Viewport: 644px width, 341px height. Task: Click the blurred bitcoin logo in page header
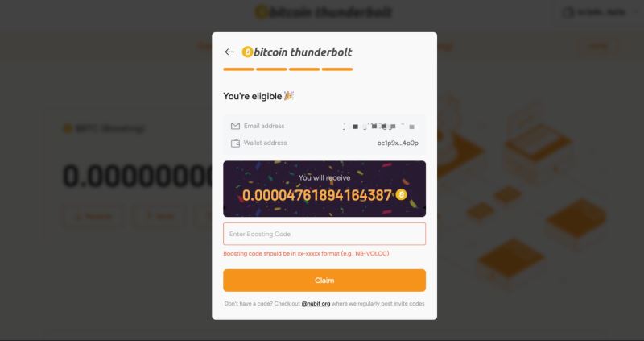(261, 12)
